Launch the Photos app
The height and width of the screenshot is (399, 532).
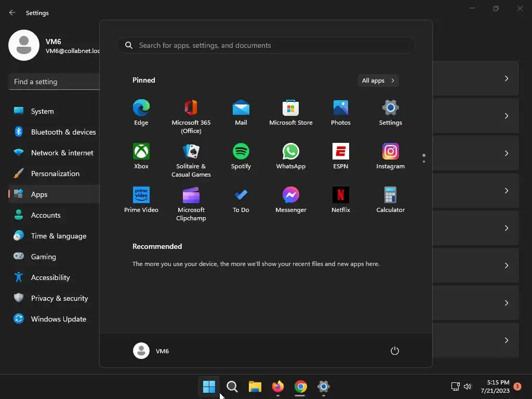[x=341, y=113]
